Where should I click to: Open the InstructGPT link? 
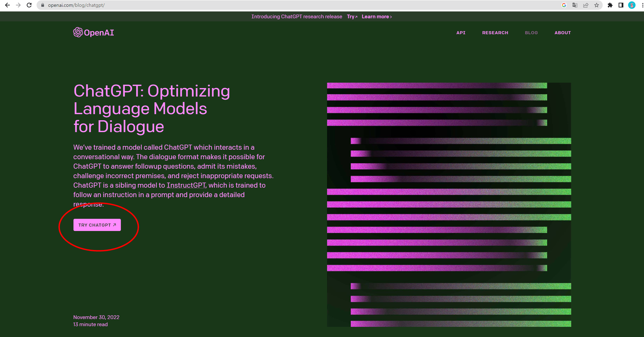tap(186, 185)
